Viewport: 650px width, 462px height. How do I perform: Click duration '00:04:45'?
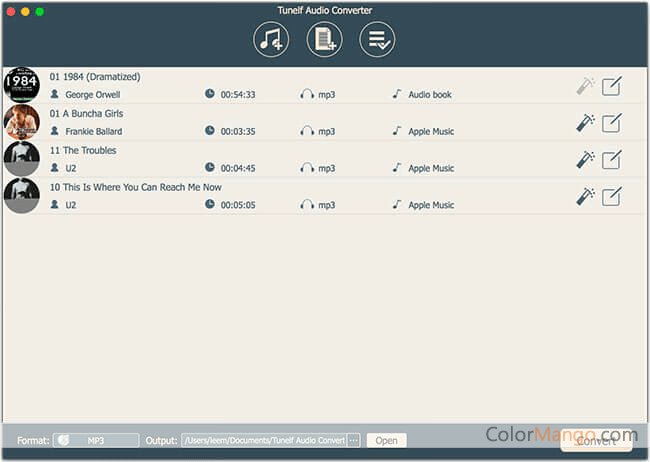(x=238, y=168)
